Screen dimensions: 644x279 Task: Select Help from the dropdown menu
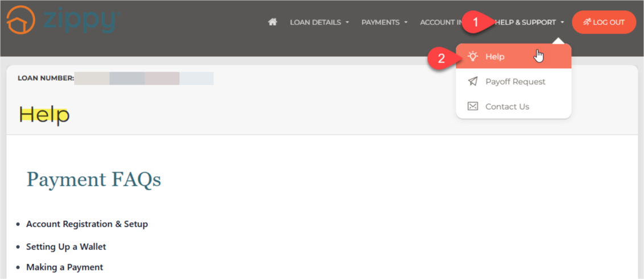click(x=513, y=56)
